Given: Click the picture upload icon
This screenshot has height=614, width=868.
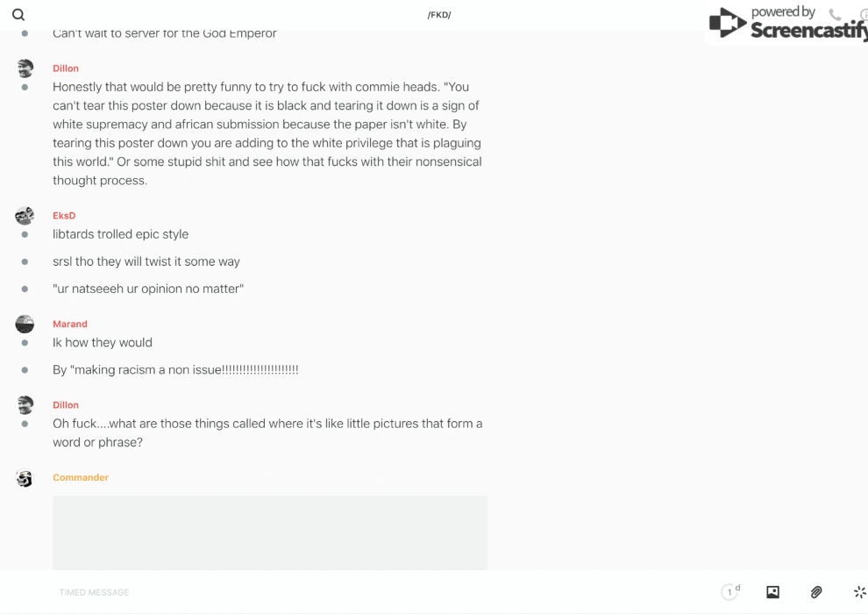Looking at the screenshot, I should (x=772, y=592).
